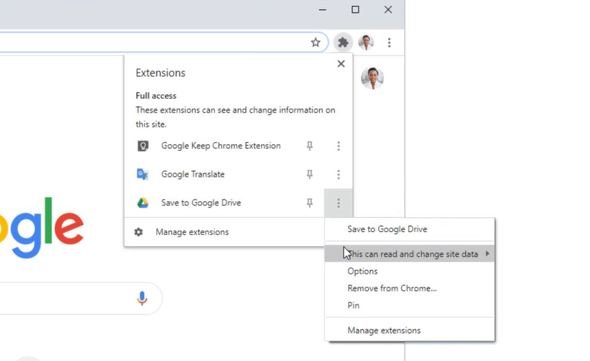Viewport: 590px width, 361px height.
Task: Bookmark this page with the star icon
Action: (x=316, y=42)
